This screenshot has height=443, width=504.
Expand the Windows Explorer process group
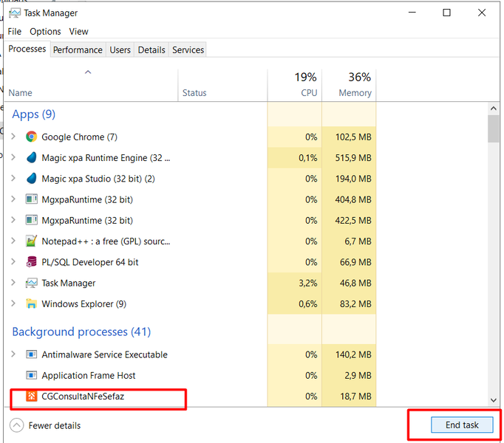[x=13, y=303]
